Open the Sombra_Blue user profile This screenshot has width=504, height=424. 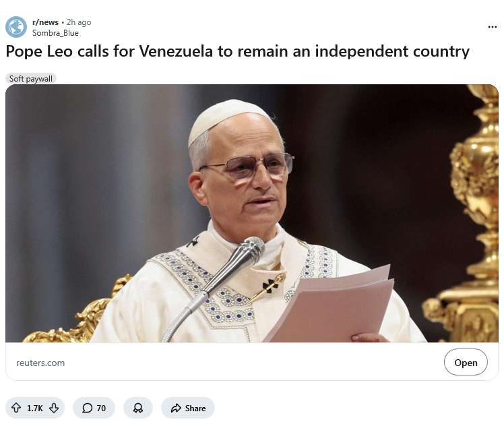[55, 33]
